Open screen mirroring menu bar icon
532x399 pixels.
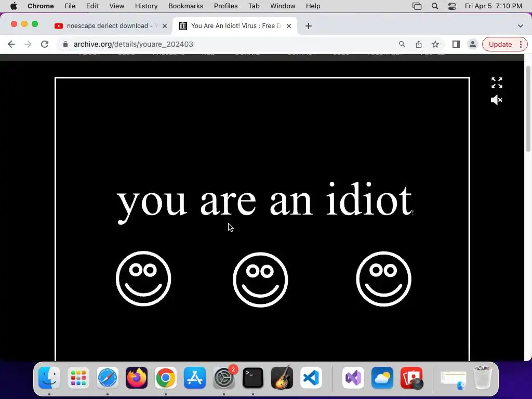click(x=417, y=6)
